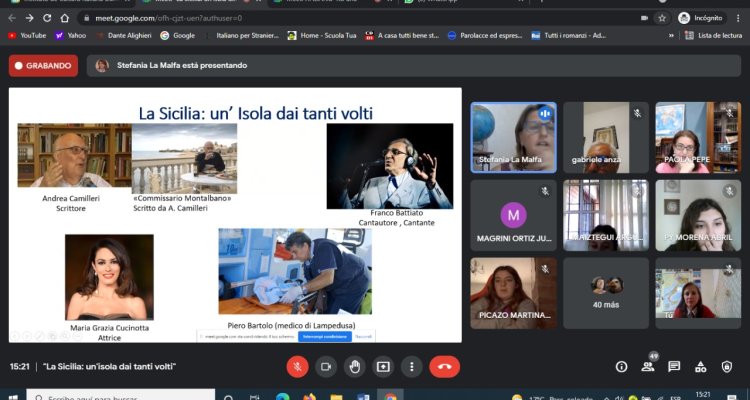Click the muted mic icon on MAGRINI ORTIZ tile
Image resolution: width=750 pixels, height=400 pixels.
(545, 191)
